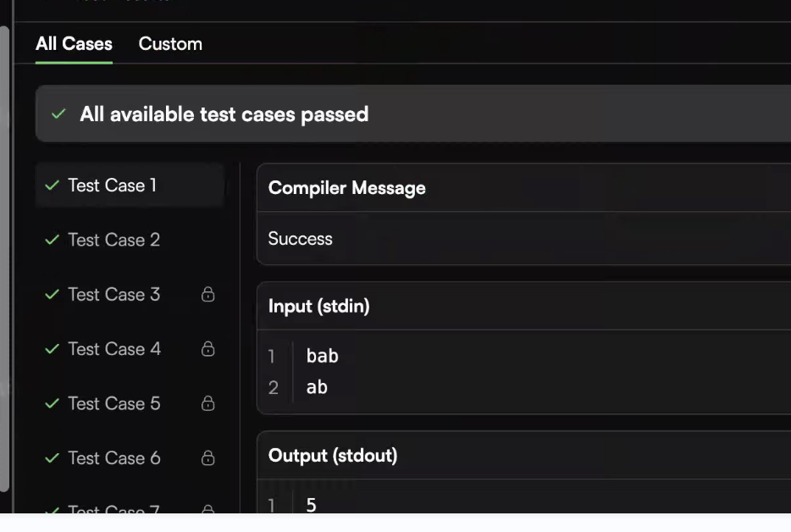The image size is (791, 532).
Task: Switch to the All Cases tab
Action: click(74, 44)
